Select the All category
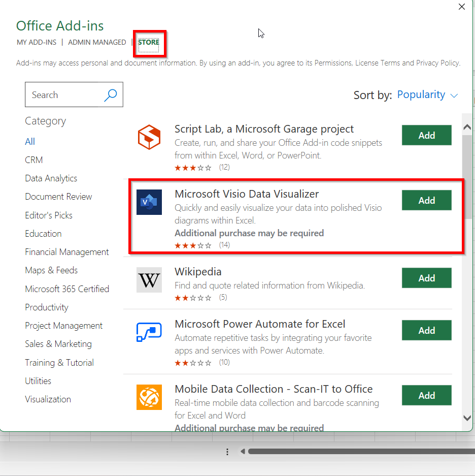Screen dimensions: 475x476 click(30, 141)
